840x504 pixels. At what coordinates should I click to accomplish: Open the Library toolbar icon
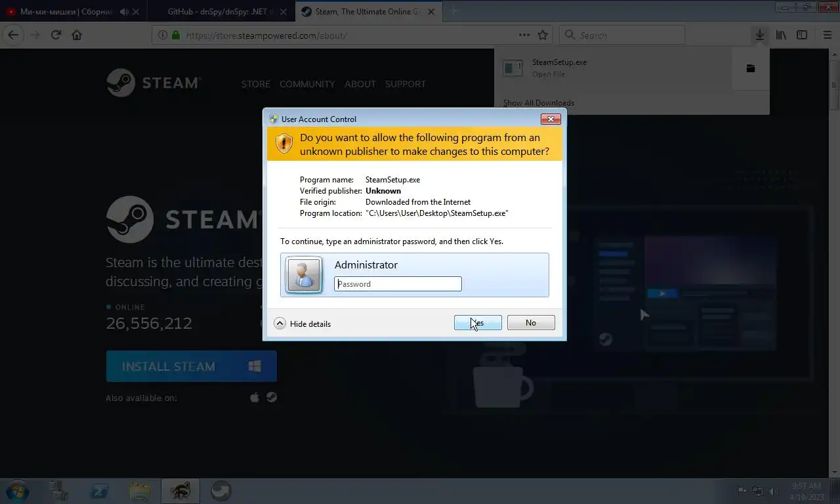pyautogui.click(x=781, y=35)
